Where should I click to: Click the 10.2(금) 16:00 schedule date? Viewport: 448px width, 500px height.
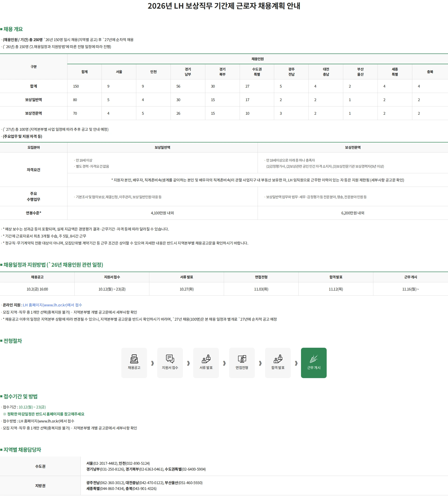click(x=37, y=289)
